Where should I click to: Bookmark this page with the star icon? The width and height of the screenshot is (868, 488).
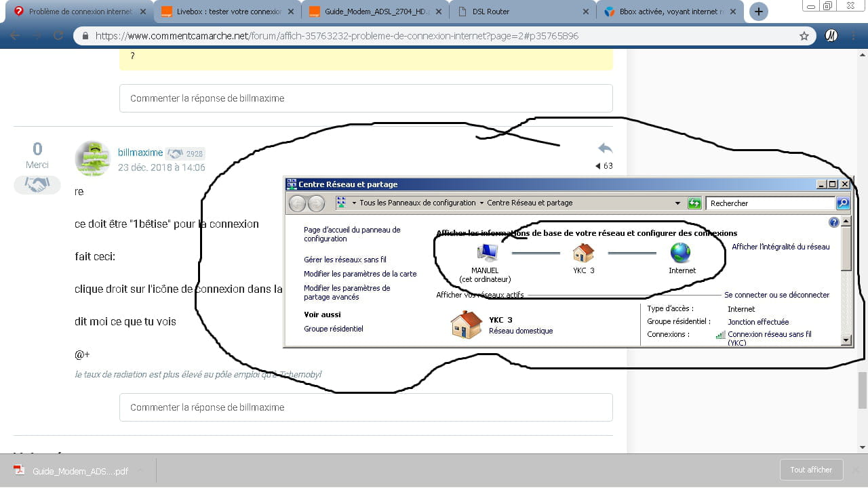804,36
